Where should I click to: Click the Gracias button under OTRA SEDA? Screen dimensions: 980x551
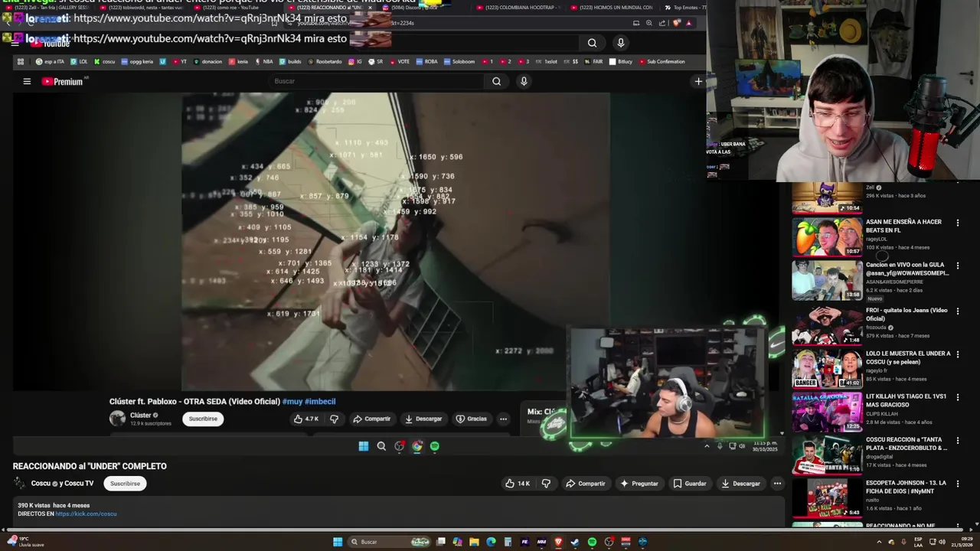click(x=471, y=419)
